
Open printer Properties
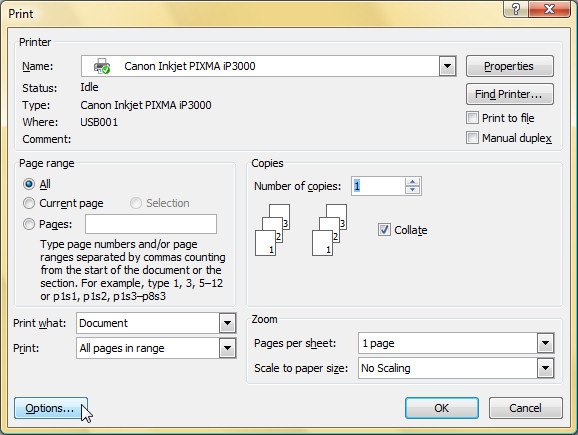pyautogui.click(x=509, y=66)
